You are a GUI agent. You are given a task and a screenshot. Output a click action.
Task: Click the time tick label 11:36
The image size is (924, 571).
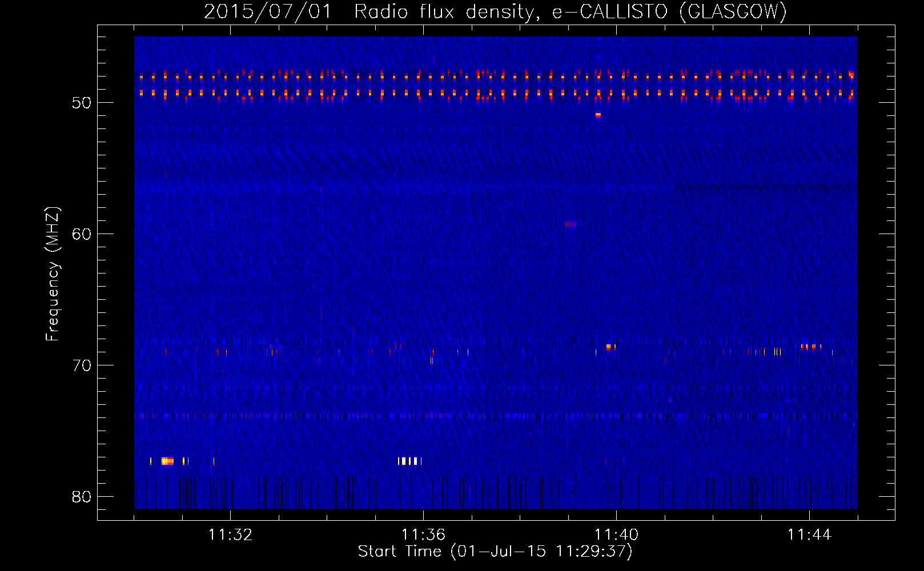pyautogui.click(x=423, y=535)
